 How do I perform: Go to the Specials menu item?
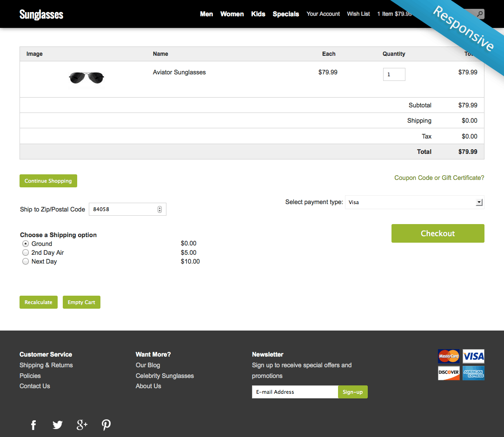[x=285, y=14]
